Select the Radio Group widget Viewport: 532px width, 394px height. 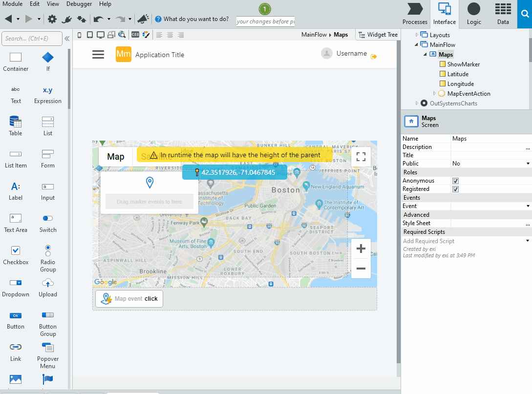click(48, 259)
